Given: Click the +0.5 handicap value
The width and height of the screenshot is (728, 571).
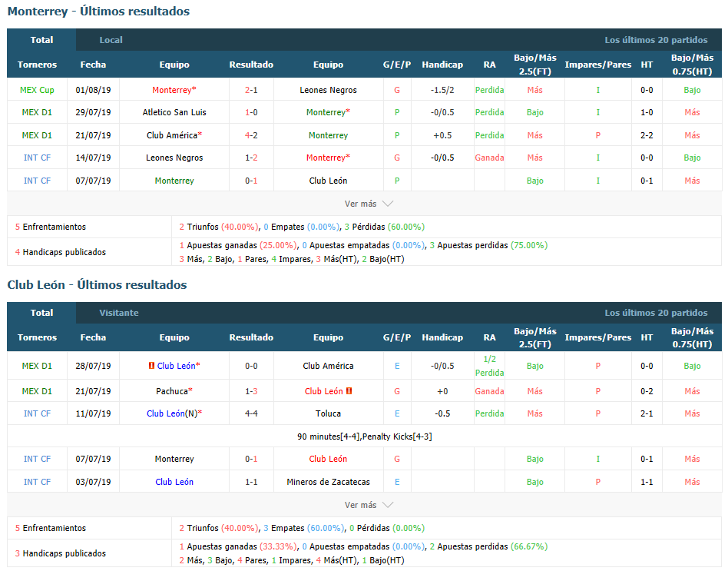Looking at the screenshot, I should coord(442,135).
